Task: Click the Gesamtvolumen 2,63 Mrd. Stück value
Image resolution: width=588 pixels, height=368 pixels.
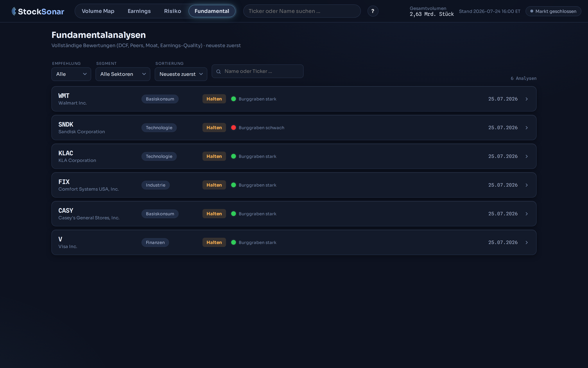Action: [431, 14]
